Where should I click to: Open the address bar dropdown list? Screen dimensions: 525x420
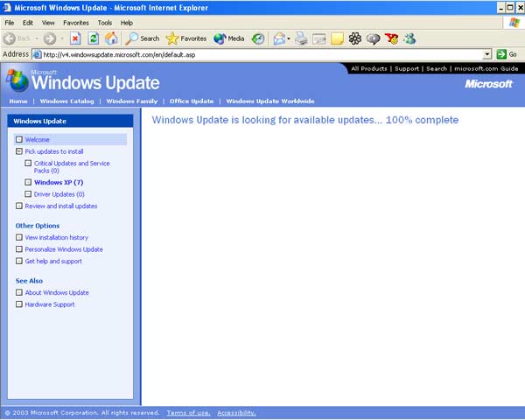pos(487,54)
